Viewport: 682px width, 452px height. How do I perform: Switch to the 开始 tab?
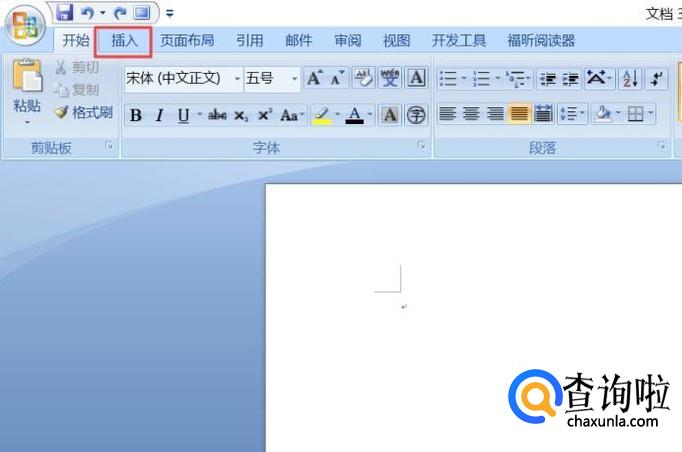[x=76, y=40]
